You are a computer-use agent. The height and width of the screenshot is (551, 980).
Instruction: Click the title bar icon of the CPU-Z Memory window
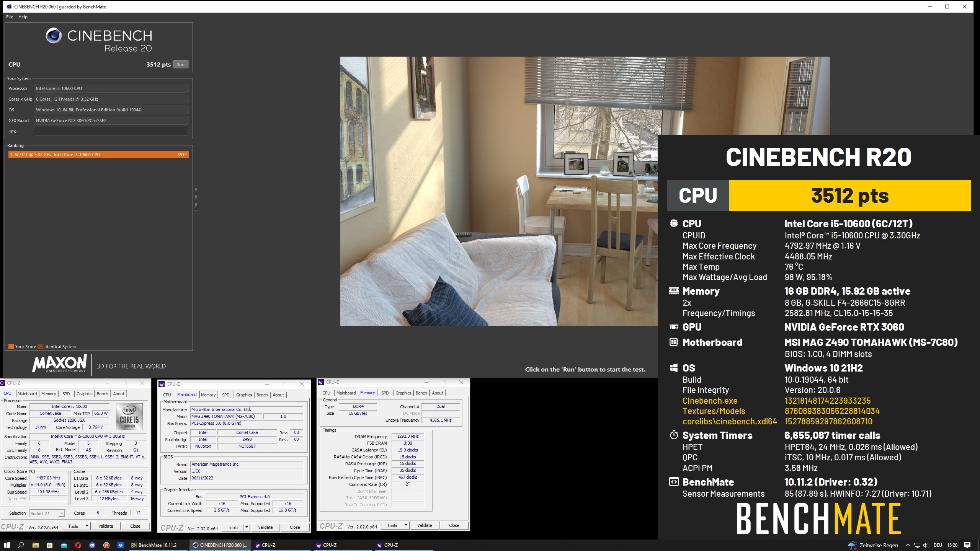point(321,382)
